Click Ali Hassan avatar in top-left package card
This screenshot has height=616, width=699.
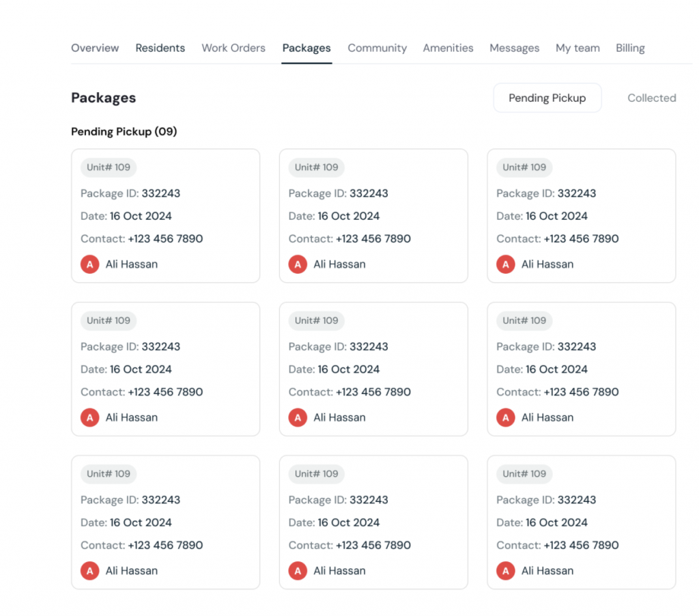[90, 264]
